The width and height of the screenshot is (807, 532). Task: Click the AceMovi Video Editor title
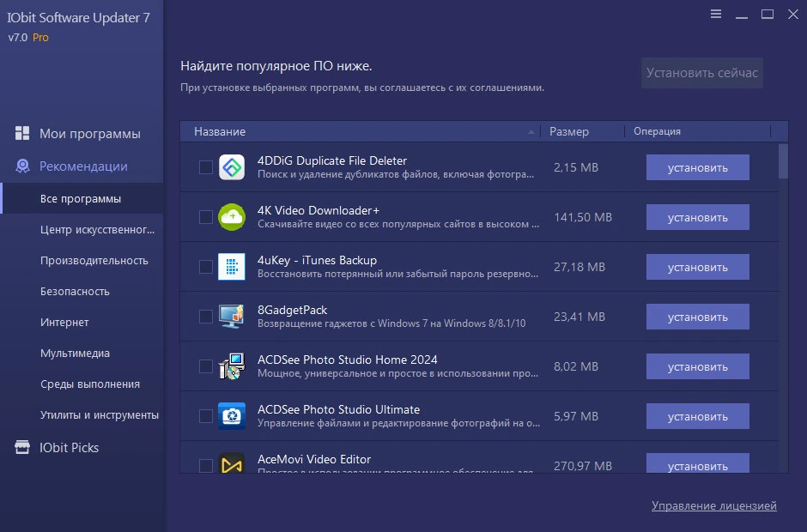314,459
